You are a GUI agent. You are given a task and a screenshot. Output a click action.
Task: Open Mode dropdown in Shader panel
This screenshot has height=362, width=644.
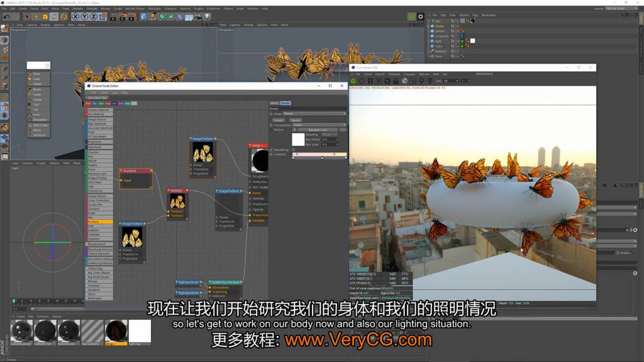point(314,114)
